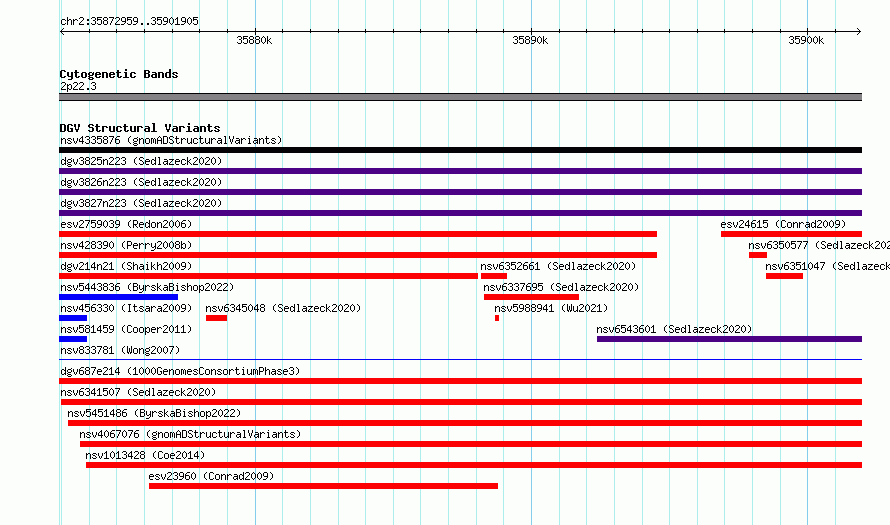This screenshot has height=525, width=890.
Task: Open esv23960 Conrad2009 label
Action: point(211,476)
